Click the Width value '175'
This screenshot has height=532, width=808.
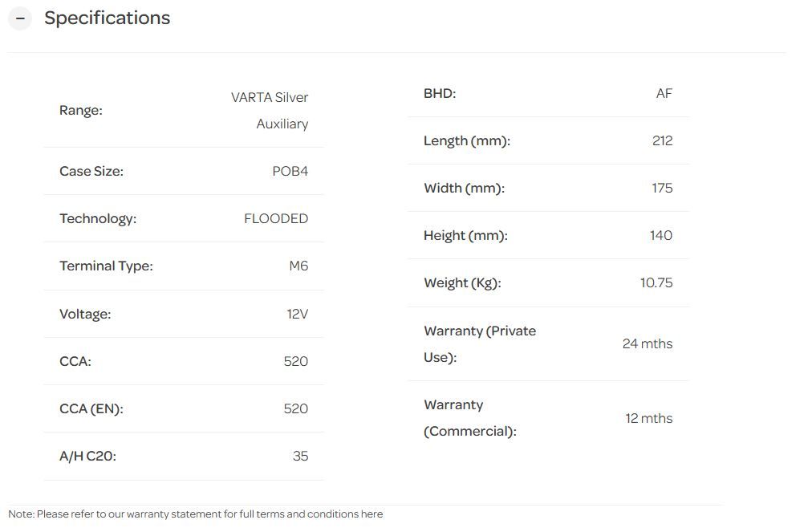click(662, 188)
